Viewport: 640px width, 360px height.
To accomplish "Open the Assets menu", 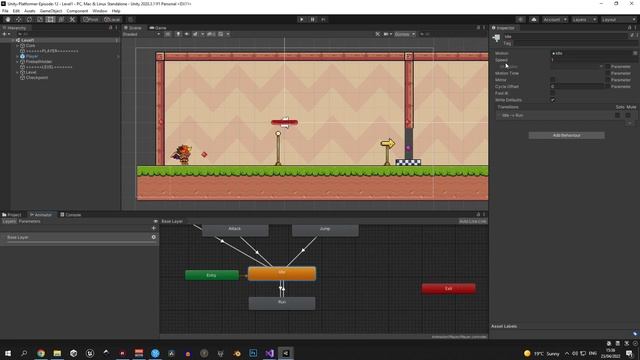I will pos(29,11).
